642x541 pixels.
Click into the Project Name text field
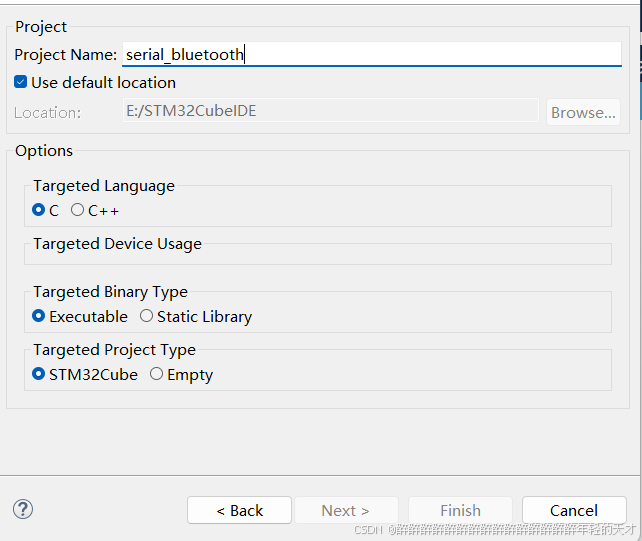(x=372, y=54)
